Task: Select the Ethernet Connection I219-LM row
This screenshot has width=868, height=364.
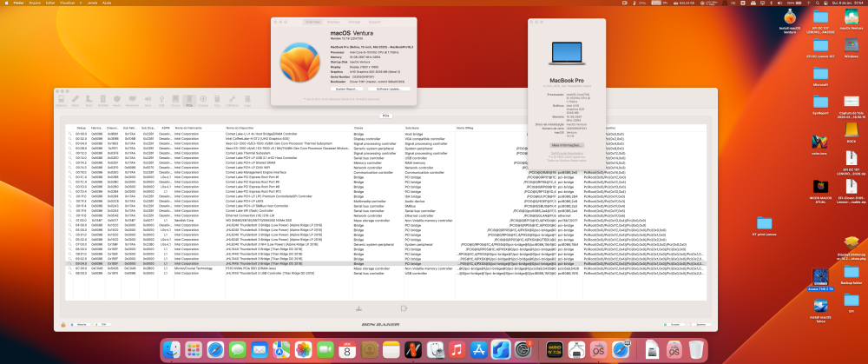Action: coord(386,215)
